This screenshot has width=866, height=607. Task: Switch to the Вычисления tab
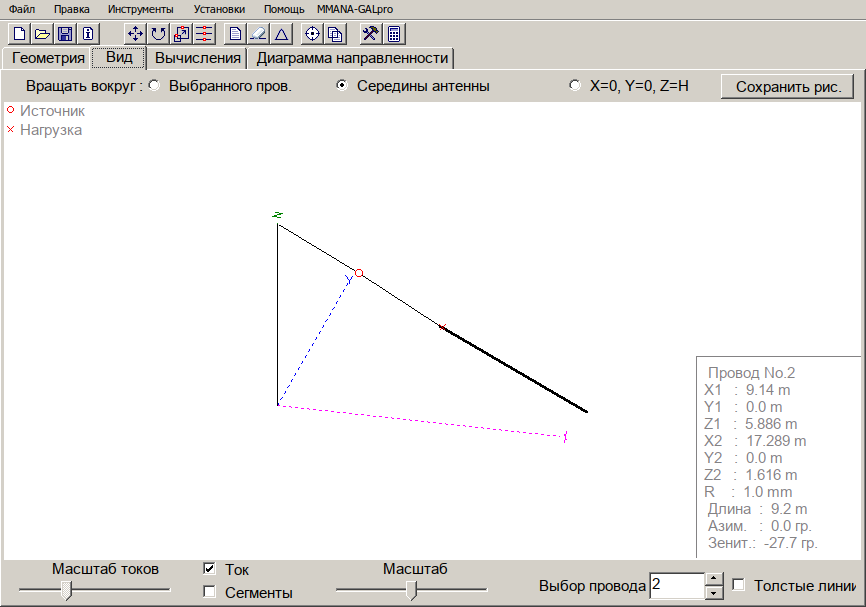(199, 57)
